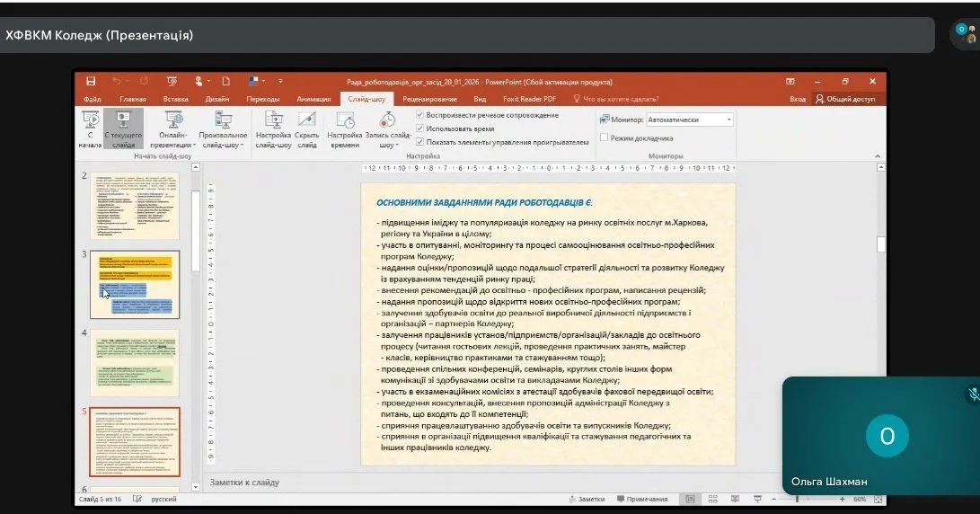Enable 'Режим докладчика' checkbox
This screenshot has height=514, width=980.
604,138
